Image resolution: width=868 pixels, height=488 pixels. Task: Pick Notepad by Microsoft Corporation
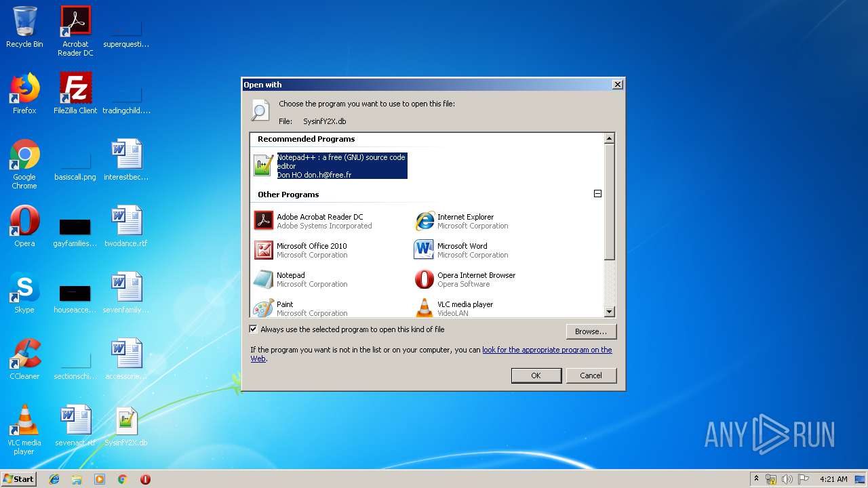301,279
